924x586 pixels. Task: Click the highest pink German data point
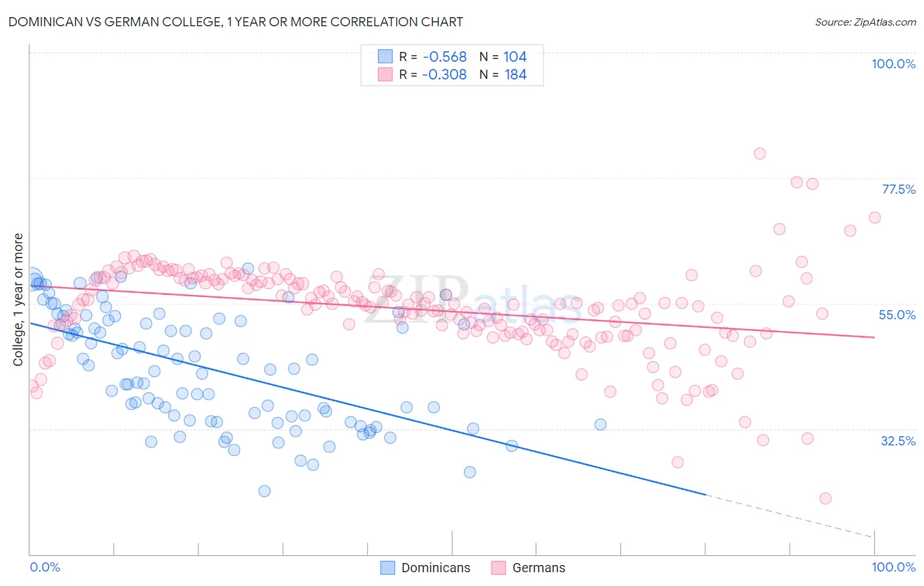coord(760,153)
